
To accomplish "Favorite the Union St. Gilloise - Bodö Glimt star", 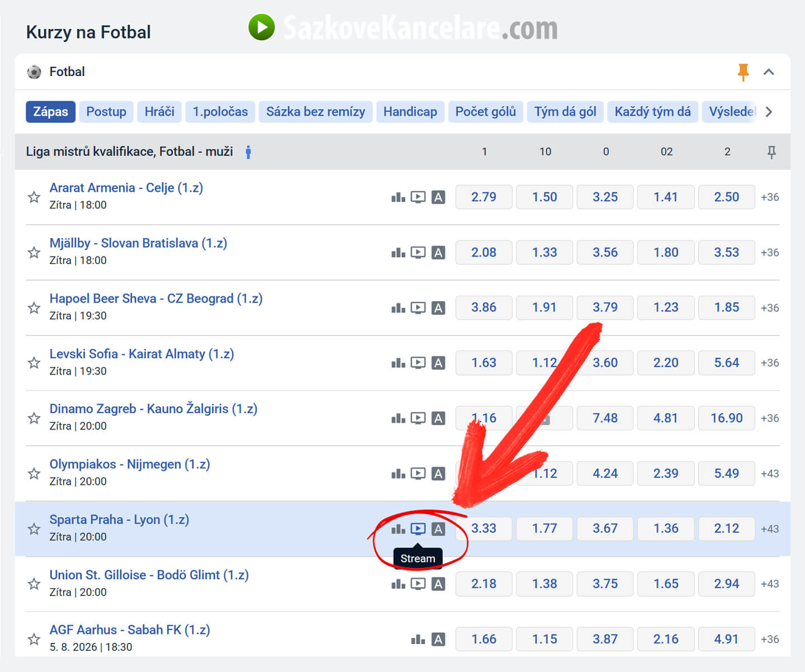I will coord(34,584).
